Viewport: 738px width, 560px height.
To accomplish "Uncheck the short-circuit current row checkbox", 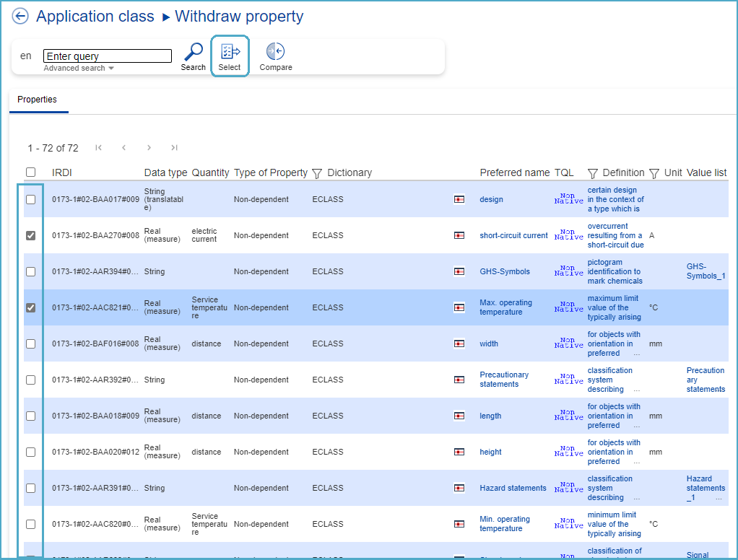I will click(30, 235).
